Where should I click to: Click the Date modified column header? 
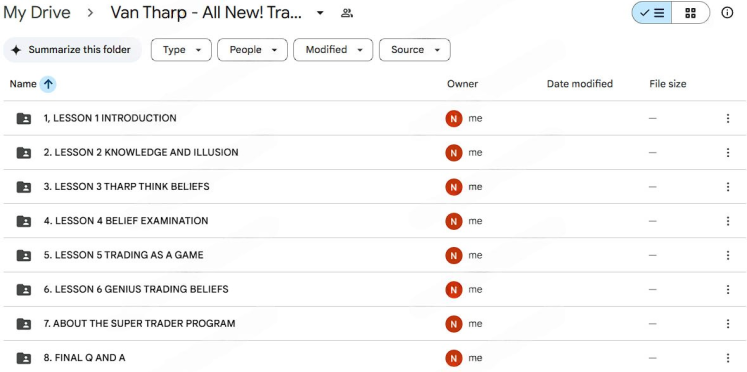[x=579, y=84]
